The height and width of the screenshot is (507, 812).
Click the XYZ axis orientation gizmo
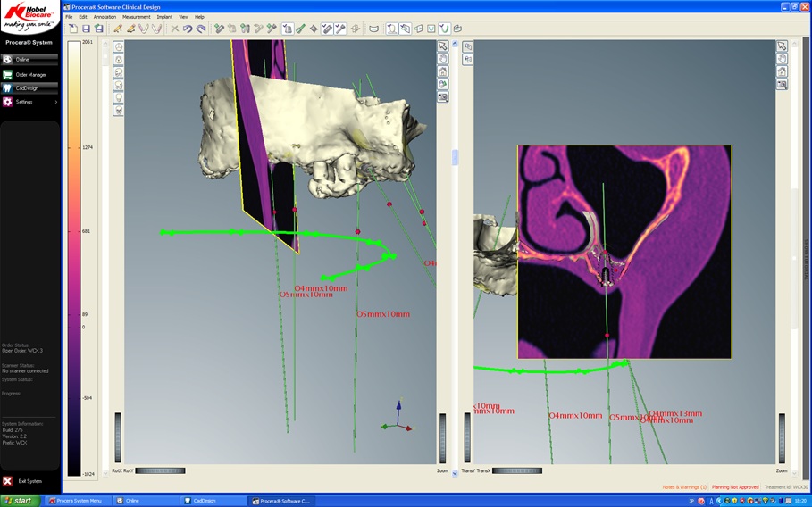pyautogui.click(x=398, y=417)
